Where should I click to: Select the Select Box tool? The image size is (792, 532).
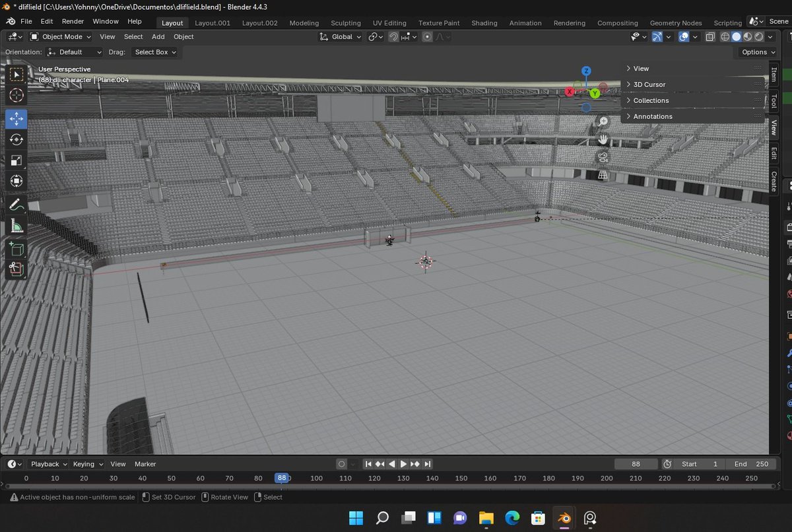click(x=16, y=75)
